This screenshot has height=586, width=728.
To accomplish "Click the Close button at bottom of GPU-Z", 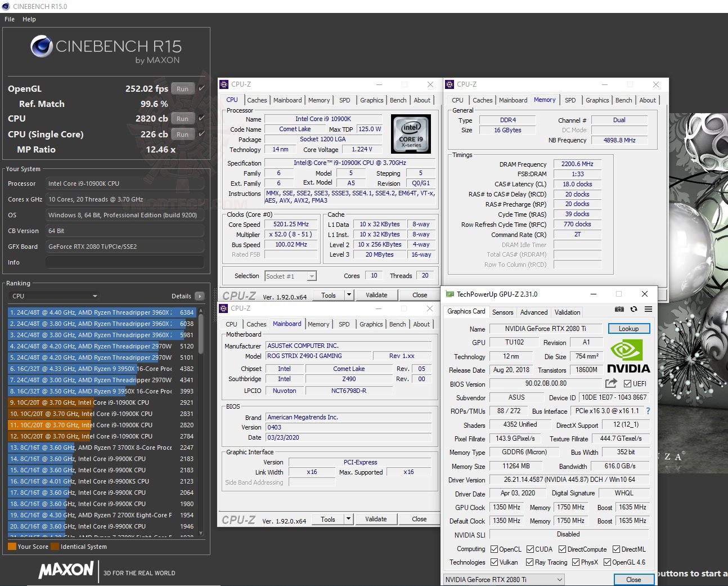I will (x=633, y=579).
